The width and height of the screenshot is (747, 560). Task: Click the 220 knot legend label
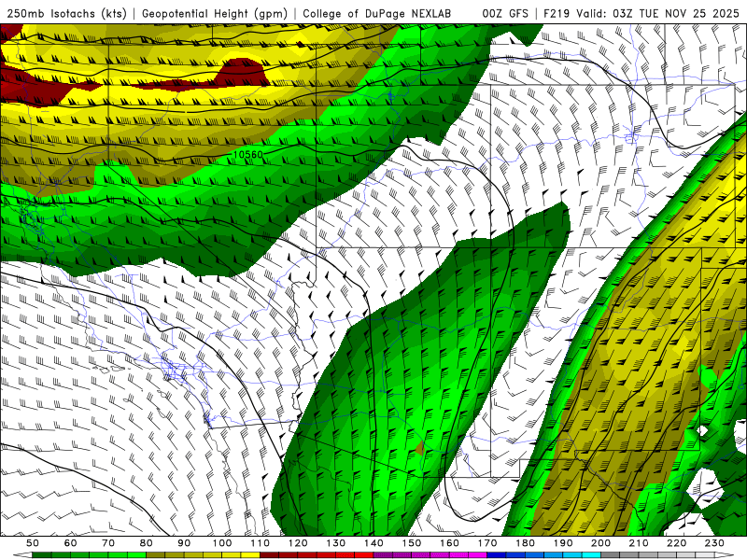[676, 543]
